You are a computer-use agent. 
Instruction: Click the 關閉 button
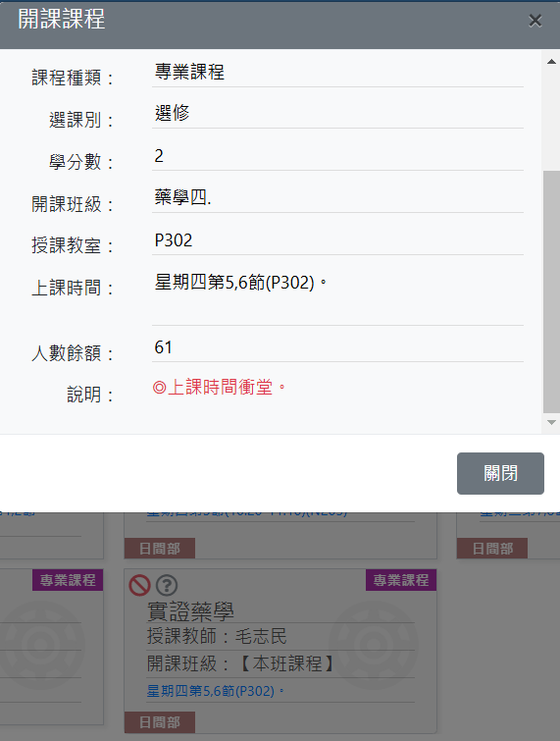click(500, 473)
